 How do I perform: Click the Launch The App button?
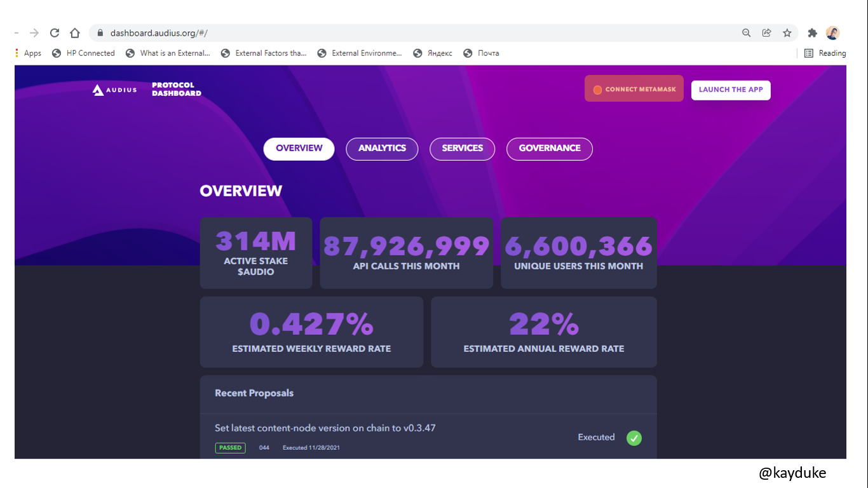pos(731,90)
